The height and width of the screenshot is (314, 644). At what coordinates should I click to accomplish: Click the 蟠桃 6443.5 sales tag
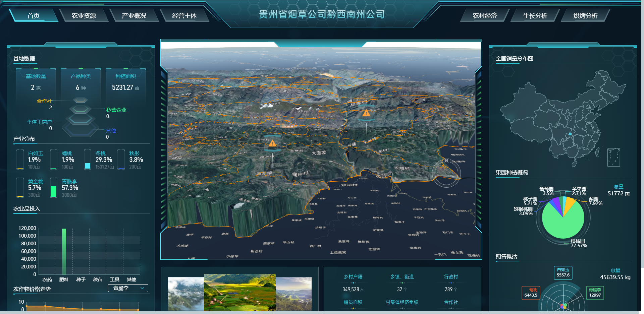coord(531,293)
